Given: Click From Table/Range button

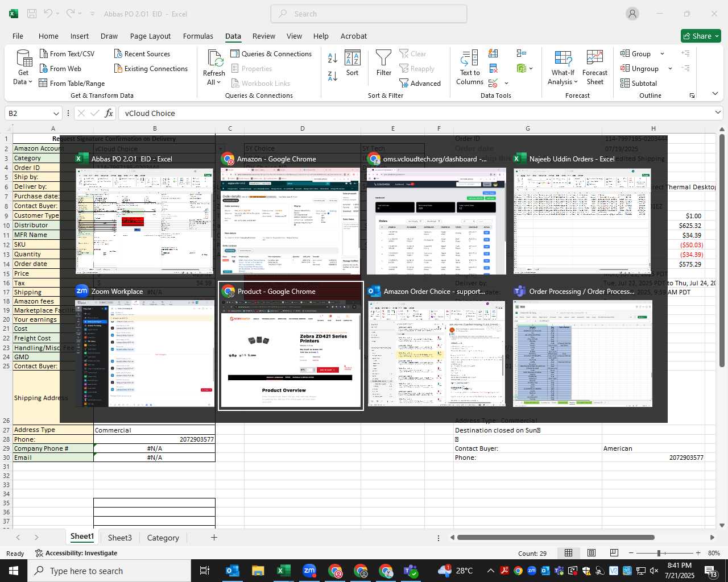Looking at the screenshot, I should point(72,83).
